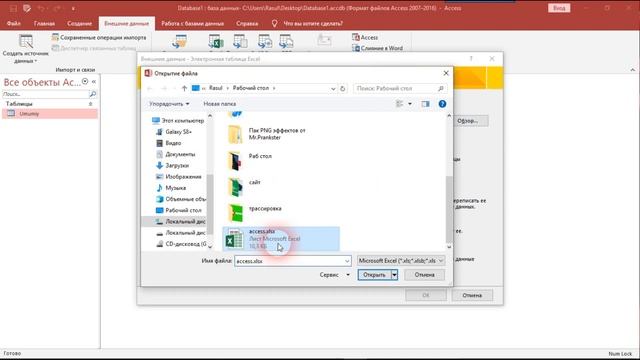
Task: Select the access.xlsx Excel file icon
Action: 234,239
